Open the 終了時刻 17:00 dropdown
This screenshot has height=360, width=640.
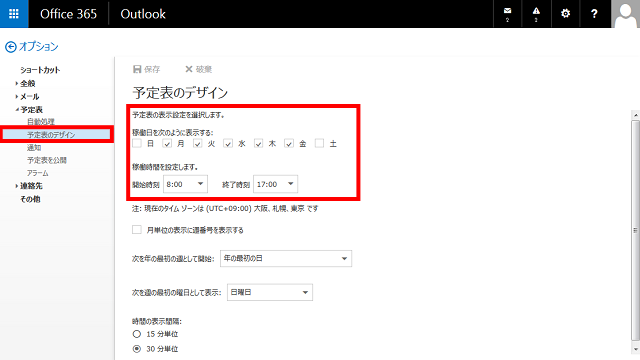pyautogui.click(x=276, y=184)
